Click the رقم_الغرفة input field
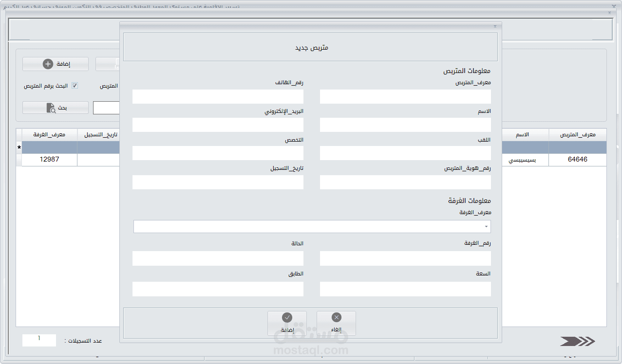622x364 pixels. tap(405, 258)
